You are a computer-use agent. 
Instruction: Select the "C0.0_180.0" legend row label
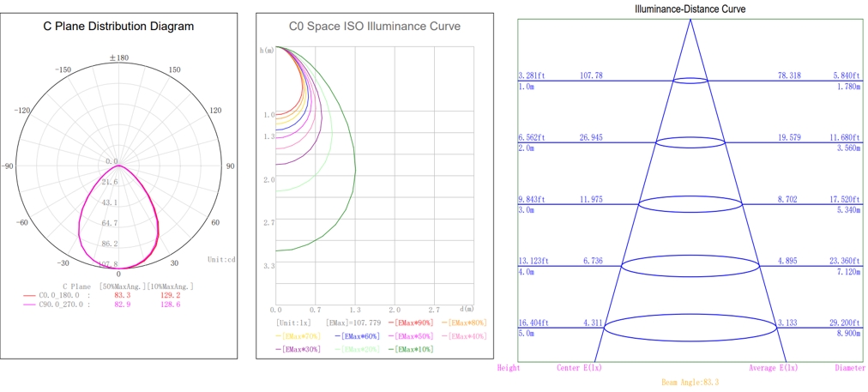[61, 296]
